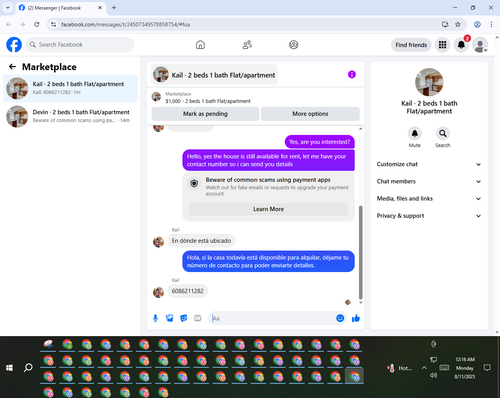Open the Windows Start menu

click(9, 367)
